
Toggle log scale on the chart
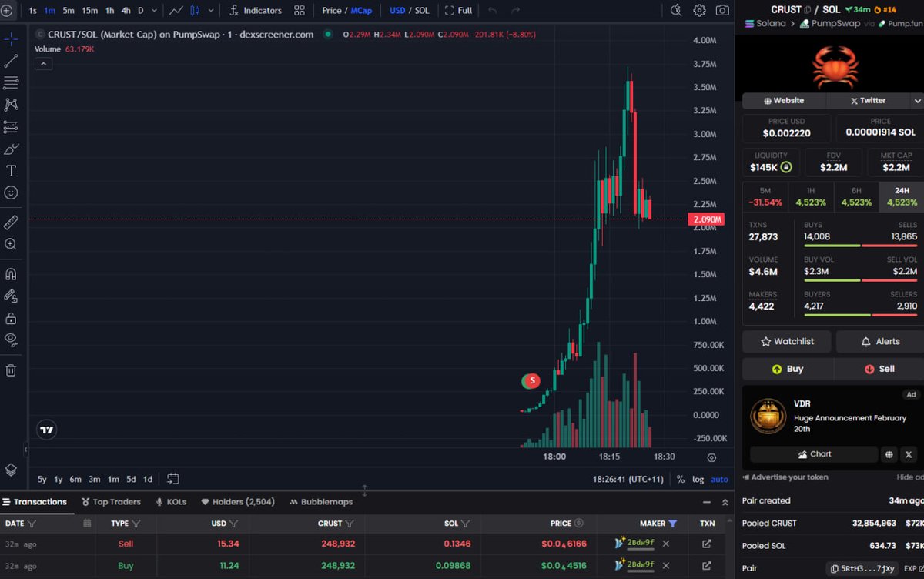[x=698, y=479]
